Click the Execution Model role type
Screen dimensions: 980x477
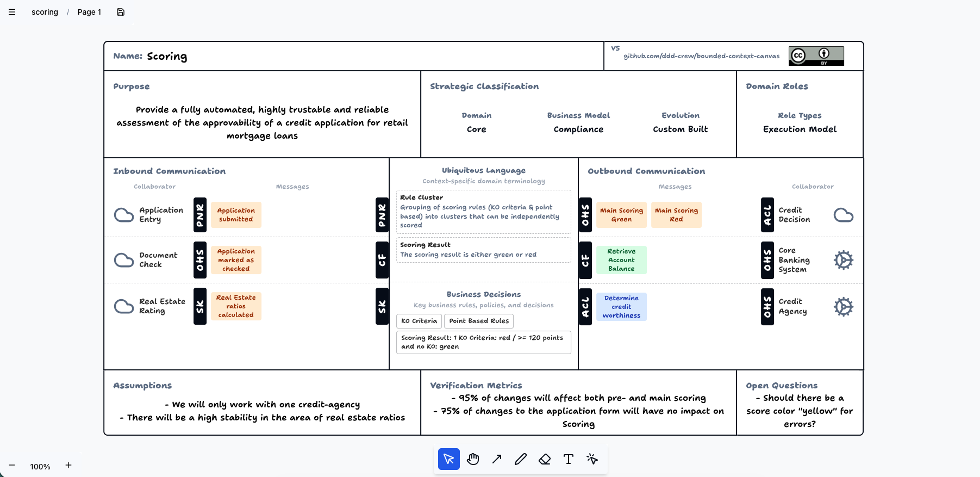pyautogui.click(x=800, y=129)
